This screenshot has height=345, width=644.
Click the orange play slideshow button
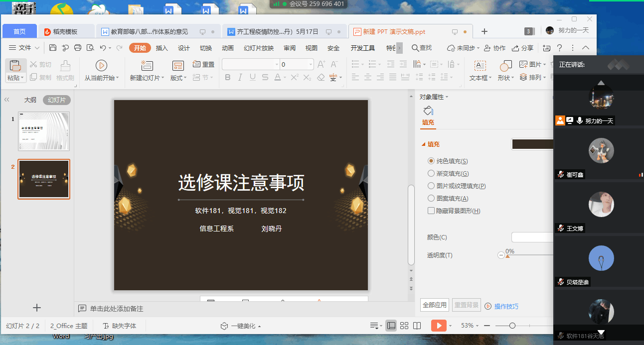tap(438, 326)
